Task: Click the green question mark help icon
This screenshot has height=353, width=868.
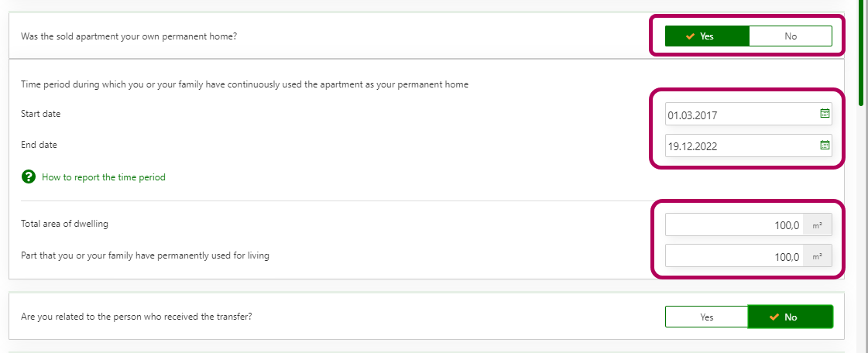Action: pyautogui.click(x=29, y=177)
